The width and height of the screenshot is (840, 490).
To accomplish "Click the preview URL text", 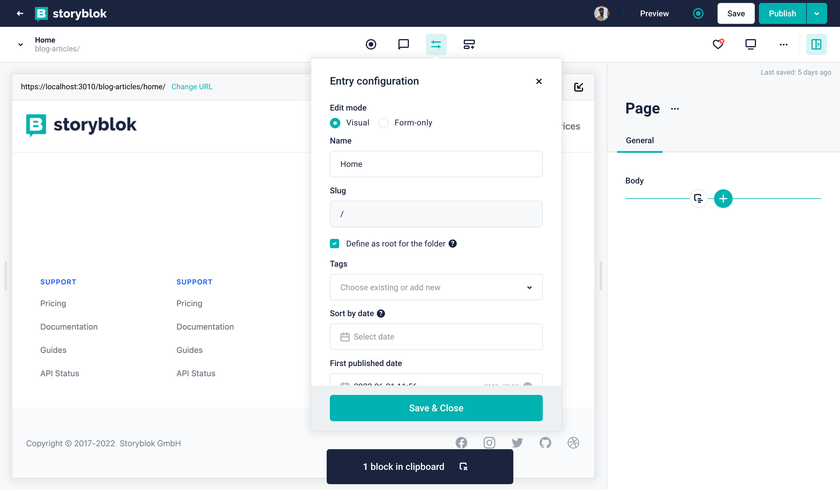I will click(93, 87).
